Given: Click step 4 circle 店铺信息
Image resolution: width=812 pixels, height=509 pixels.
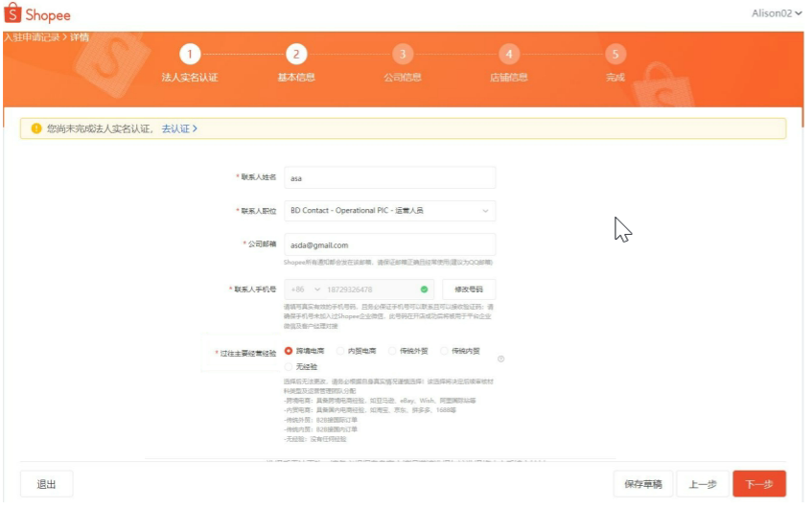Looking at the screenshot, I should click(x=509, y=55).
